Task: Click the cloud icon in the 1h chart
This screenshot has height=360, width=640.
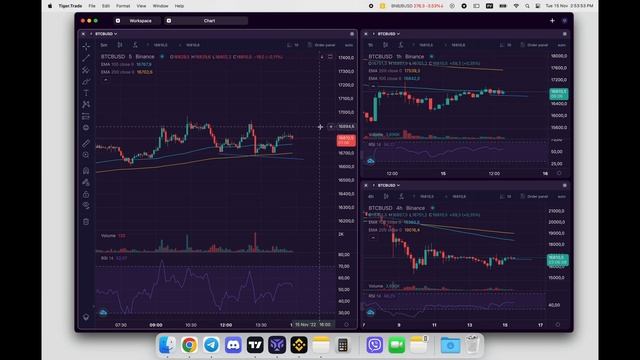Action: (x=371, y=162)
